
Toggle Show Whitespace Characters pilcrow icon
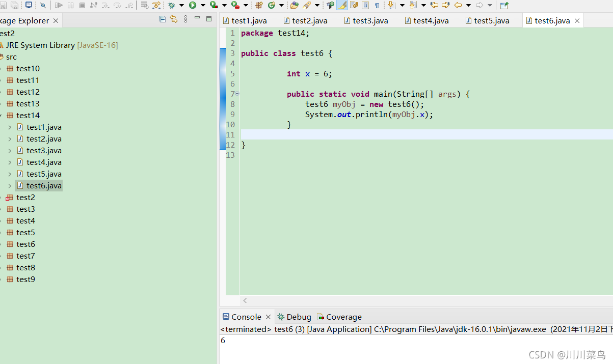tap(377, 5)
